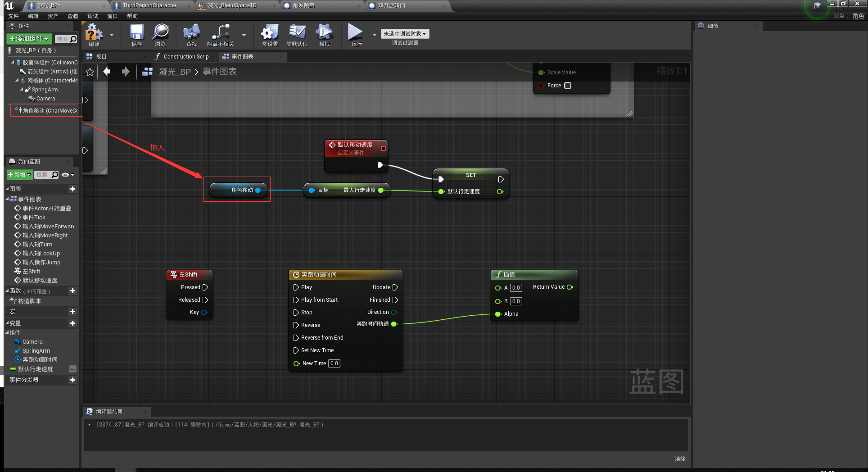Open the 调试 Debug menu
The height and width of the screenshot is (472, 868).
click(x=93, y=16)
